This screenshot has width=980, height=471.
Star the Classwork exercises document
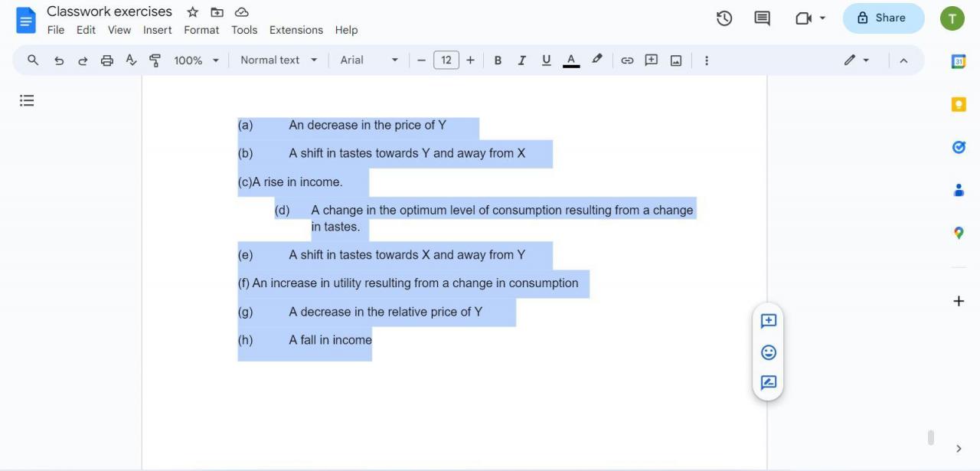point(192,11)
